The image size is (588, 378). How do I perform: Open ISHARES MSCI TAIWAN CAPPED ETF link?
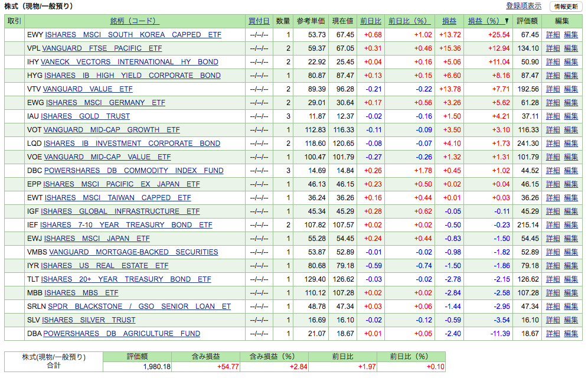pyautogui.click(x=117, y=198)
